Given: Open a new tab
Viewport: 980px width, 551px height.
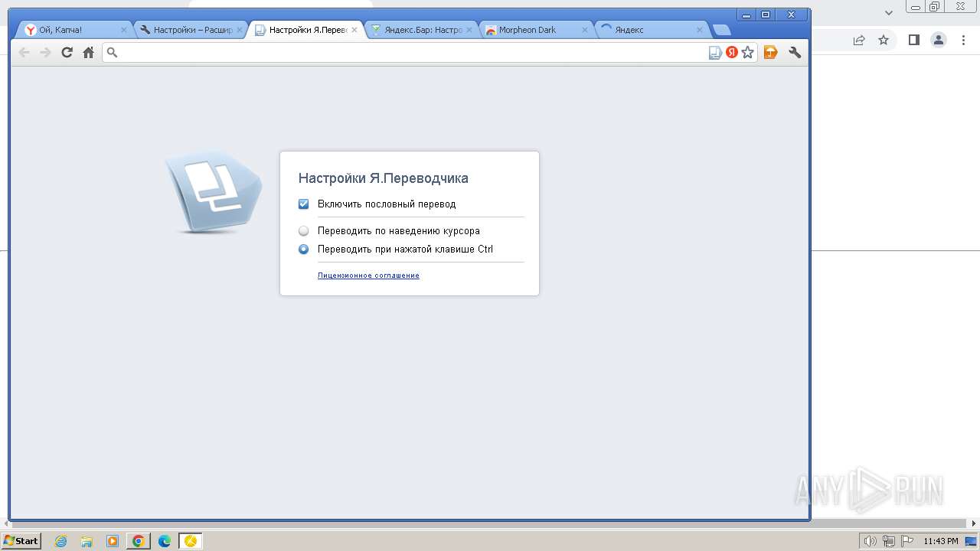Looking at the screenshot, I should [x=721, y=30].
